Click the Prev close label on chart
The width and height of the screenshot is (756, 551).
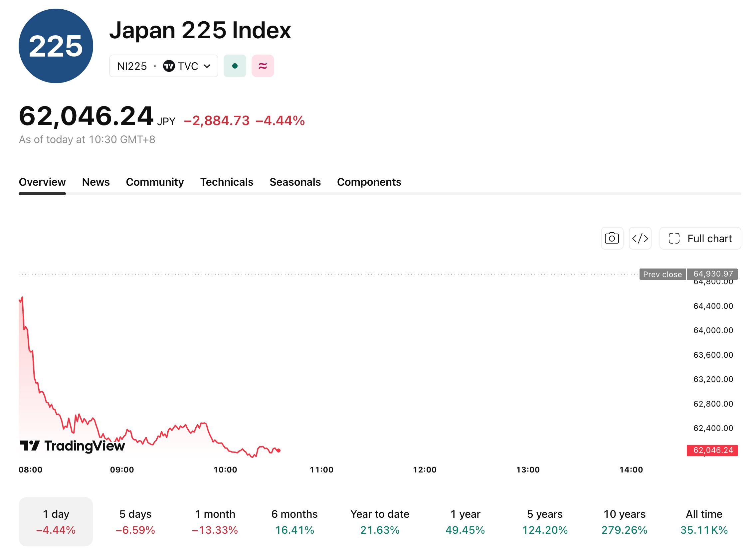[662, 274]
